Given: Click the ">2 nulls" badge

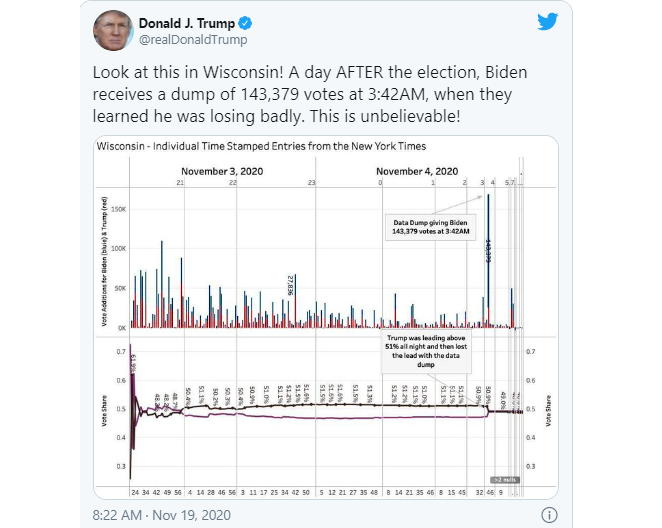Looking at the screenshot, I should click(502, 478).
